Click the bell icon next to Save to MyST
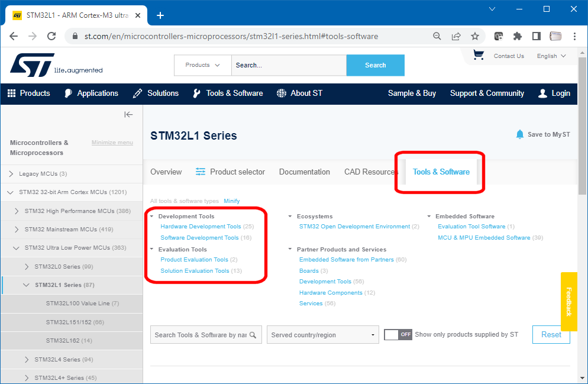The height and width of the screenshot is (384, 588). tap(520, 134)
